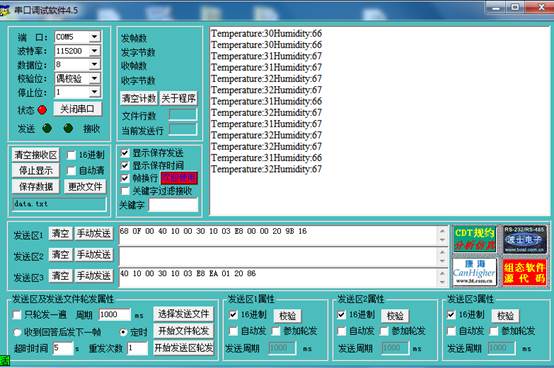Click the app icon in the title bar
The image size is (554, 368).
coord(4,11)
